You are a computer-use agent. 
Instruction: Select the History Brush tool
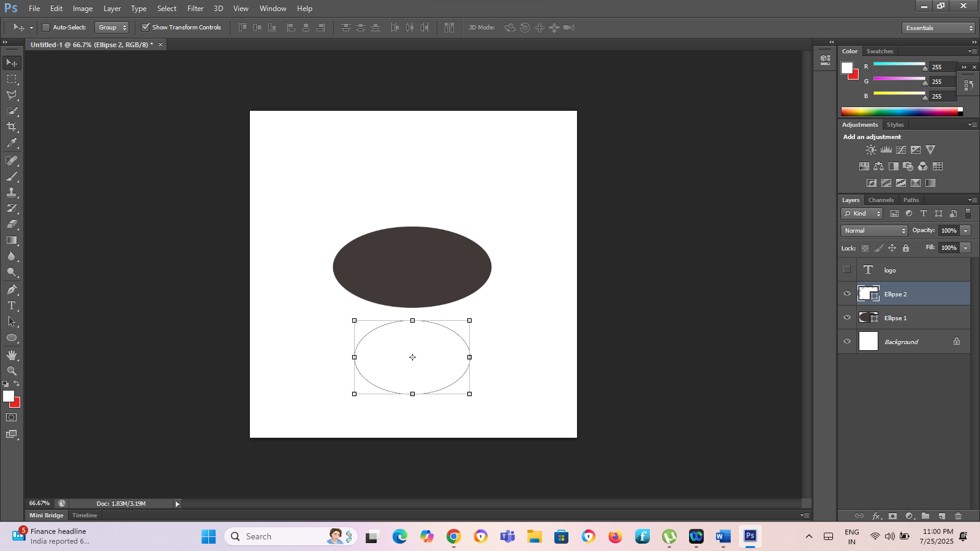[x=12, y=208]
